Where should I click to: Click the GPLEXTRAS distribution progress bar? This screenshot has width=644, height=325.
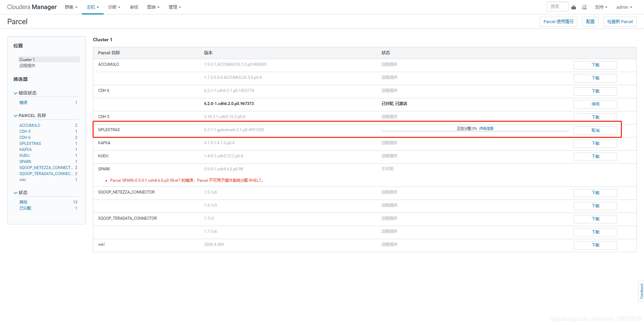click(475, 131)
